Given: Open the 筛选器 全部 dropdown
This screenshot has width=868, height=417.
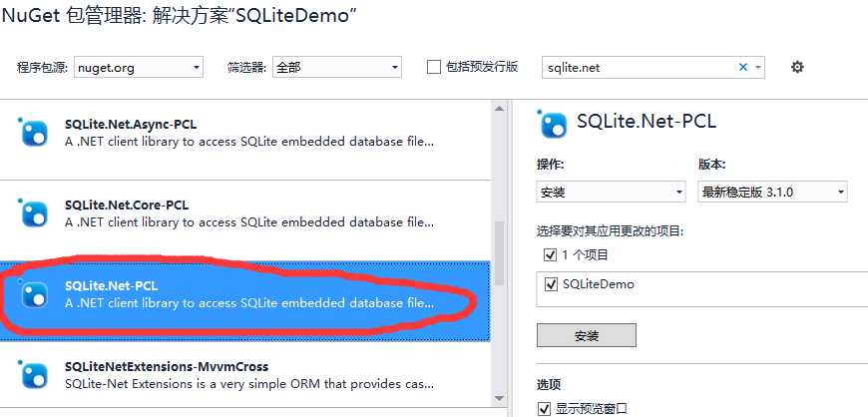Looking at the screenshot, I should point(336,68).
